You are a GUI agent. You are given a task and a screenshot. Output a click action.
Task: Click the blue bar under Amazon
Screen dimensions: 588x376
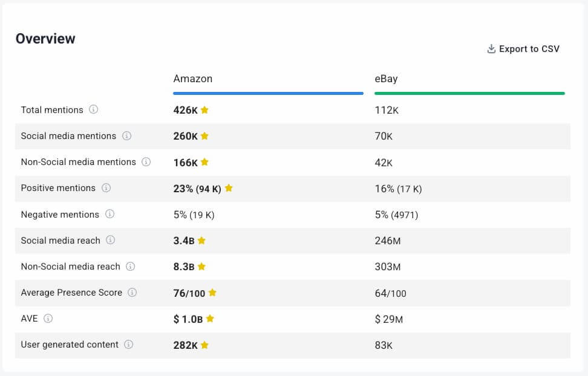(x=268, y=93)
